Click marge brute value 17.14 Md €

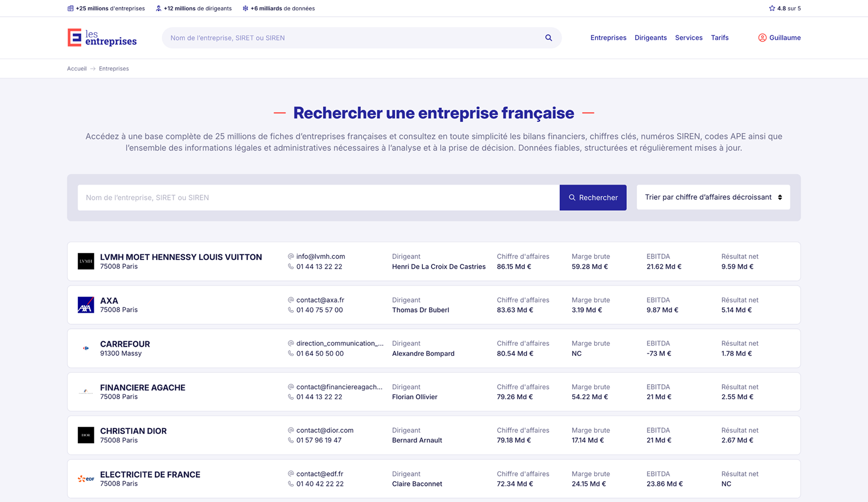[588, 440]
